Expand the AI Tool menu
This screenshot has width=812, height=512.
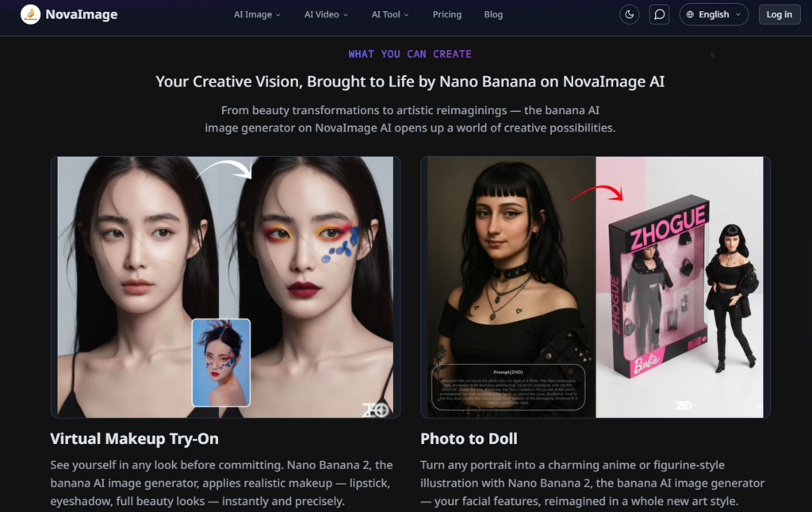pos(390,14)
